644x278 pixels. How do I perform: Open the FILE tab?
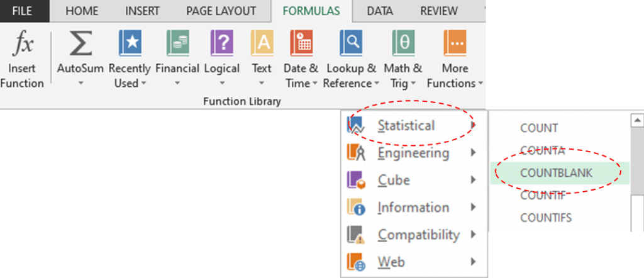tap(25, 11)
